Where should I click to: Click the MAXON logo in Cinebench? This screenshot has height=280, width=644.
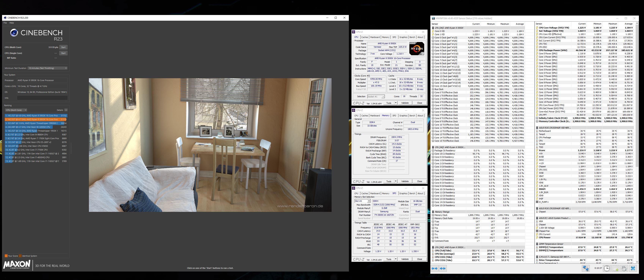17,264
